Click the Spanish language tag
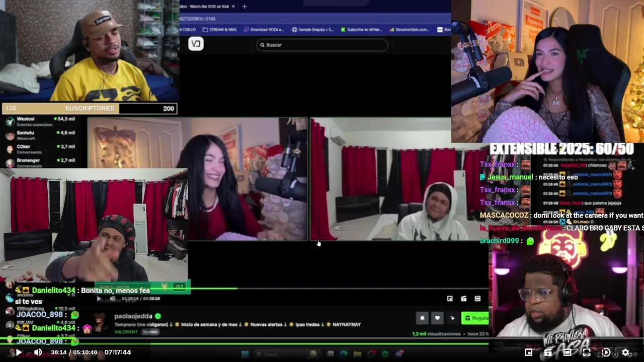This screenshot has width=644, height=362. (150, 332)
